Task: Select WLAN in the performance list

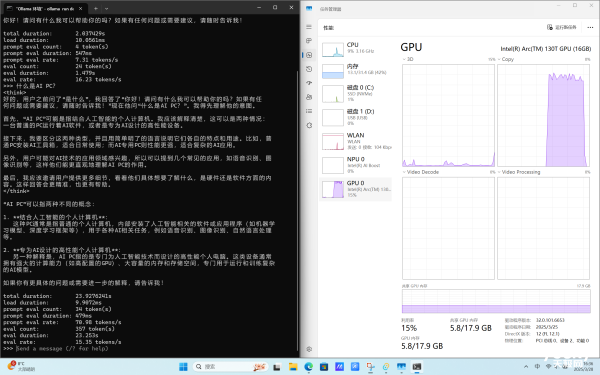Action: click(356, 142)
